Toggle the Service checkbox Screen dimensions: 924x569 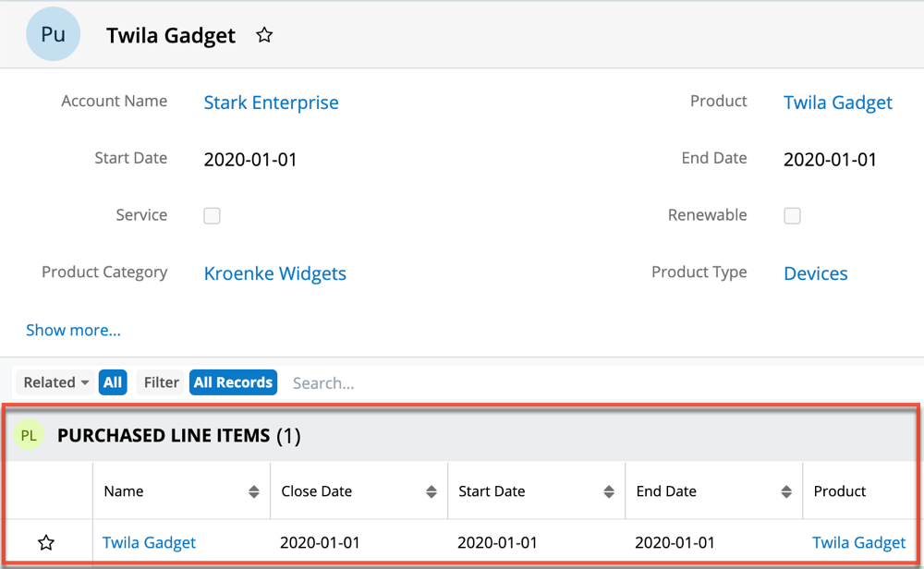[x=212, y=216]
